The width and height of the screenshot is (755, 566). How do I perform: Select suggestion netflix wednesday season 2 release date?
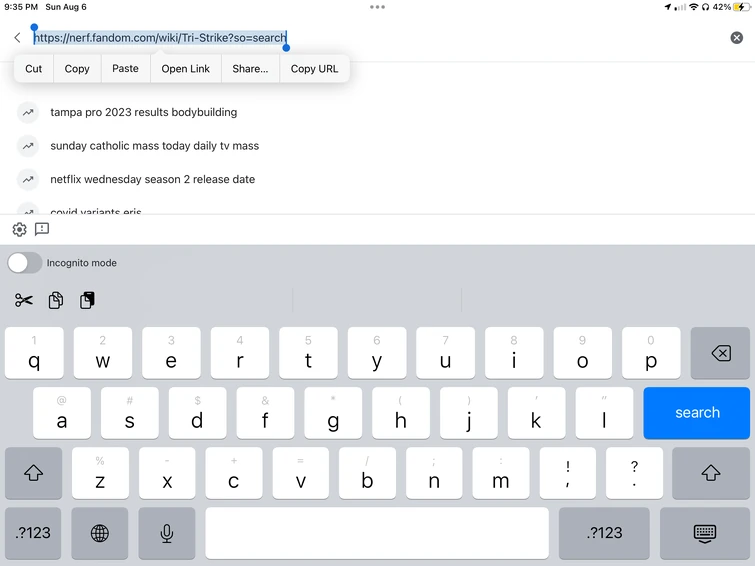coord(153,180)
